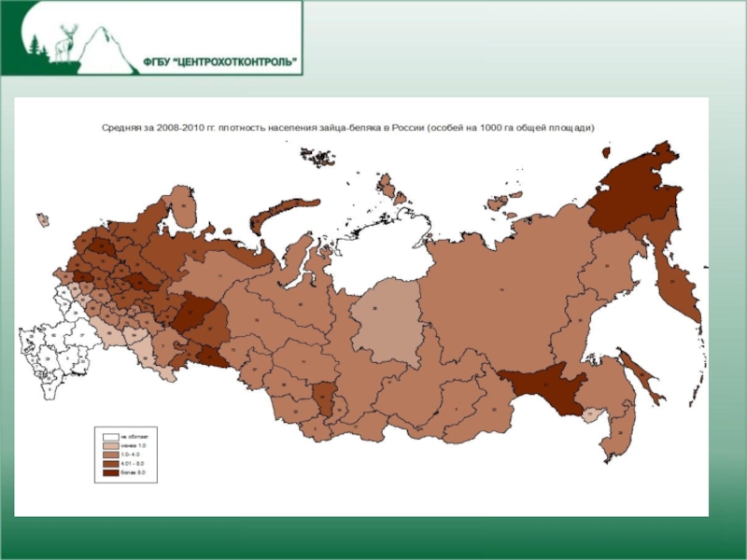Viewport: 747px width, 560px height.
Task: Pick the "4.01 - 8.0" legend color box
Action: [x=110, y=465]
